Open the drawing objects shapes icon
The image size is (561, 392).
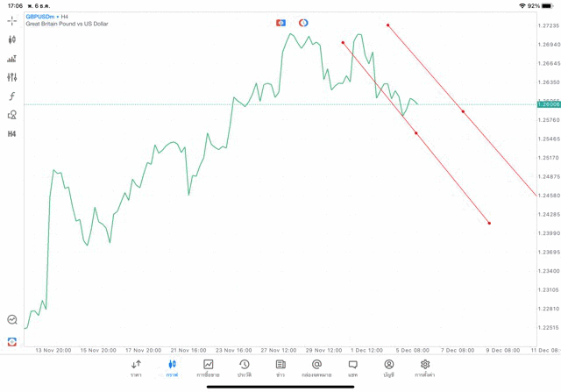pyautogui.click(x=11, y=115)
